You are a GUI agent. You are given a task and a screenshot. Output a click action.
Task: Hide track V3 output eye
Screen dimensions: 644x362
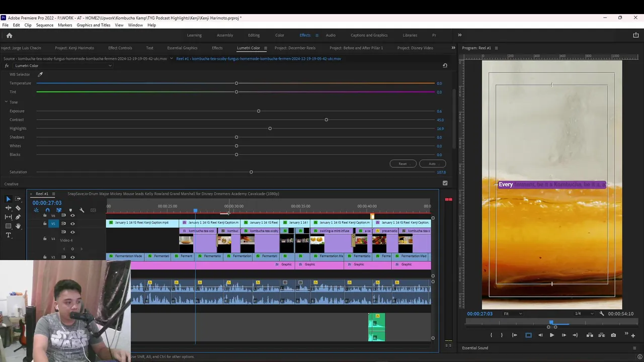point(72,257)
